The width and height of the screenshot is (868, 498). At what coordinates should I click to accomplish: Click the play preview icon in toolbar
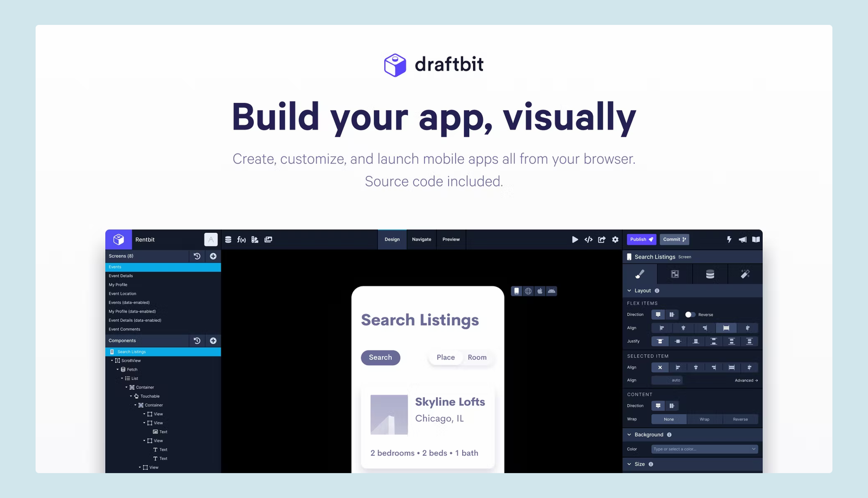tap(575, 239)
